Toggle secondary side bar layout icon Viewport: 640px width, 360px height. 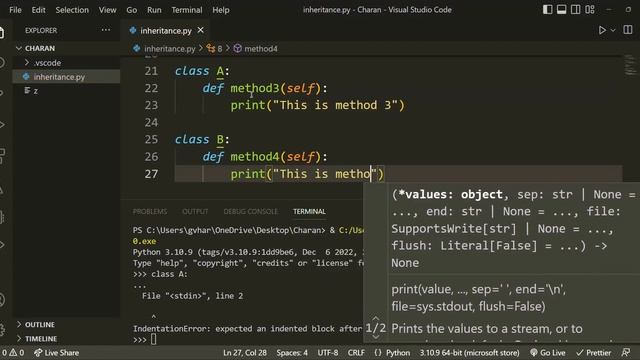pos(576,9)
